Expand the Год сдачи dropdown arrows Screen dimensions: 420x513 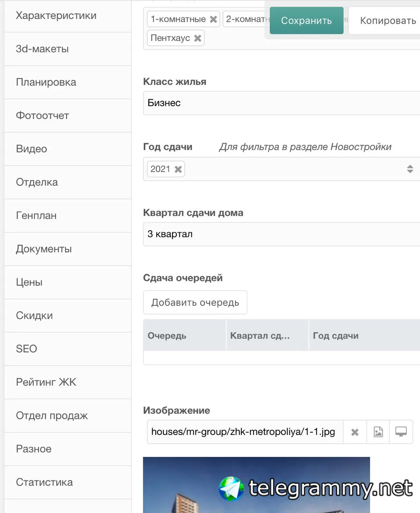pos(410,169)
